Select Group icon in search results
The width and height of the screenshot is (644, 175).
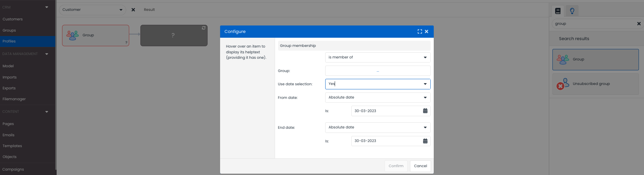tap(563, 59)
